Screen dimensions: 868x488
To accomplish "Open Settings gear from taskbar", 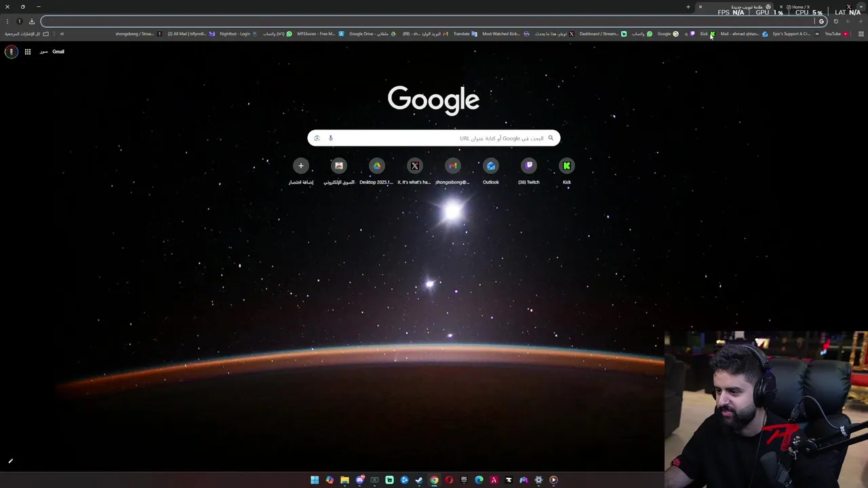I will click(538, 480).
